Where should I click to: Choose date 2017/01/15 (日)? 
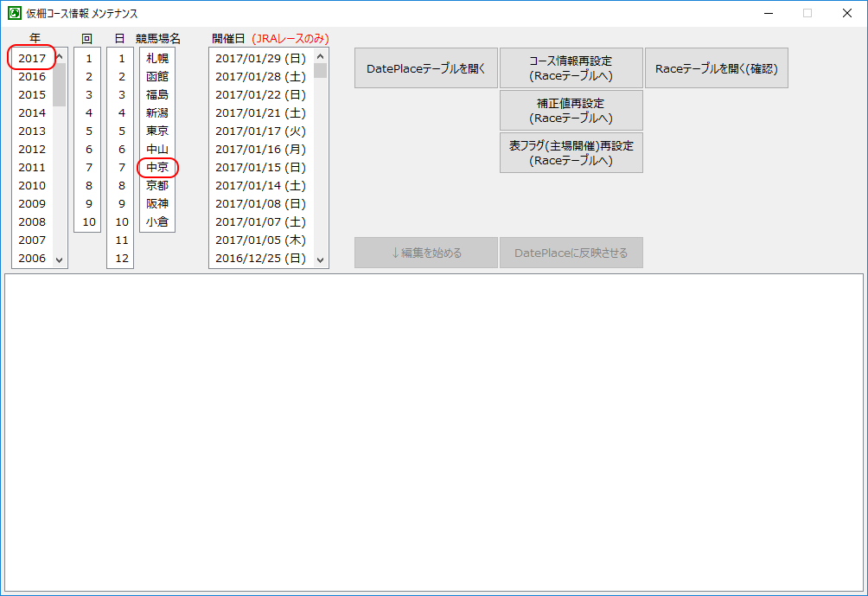click(261, 167)
